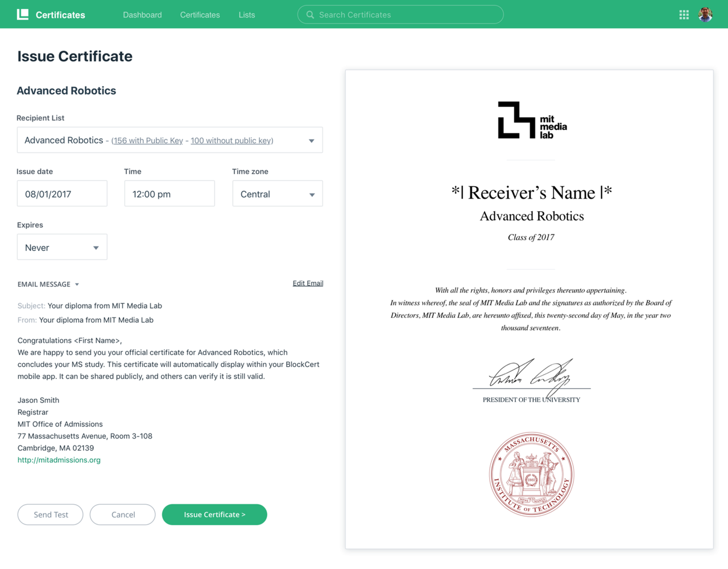Screen dimensions: 728x569
Task: Click the red MIT seal on certificate
Action: 532,474
